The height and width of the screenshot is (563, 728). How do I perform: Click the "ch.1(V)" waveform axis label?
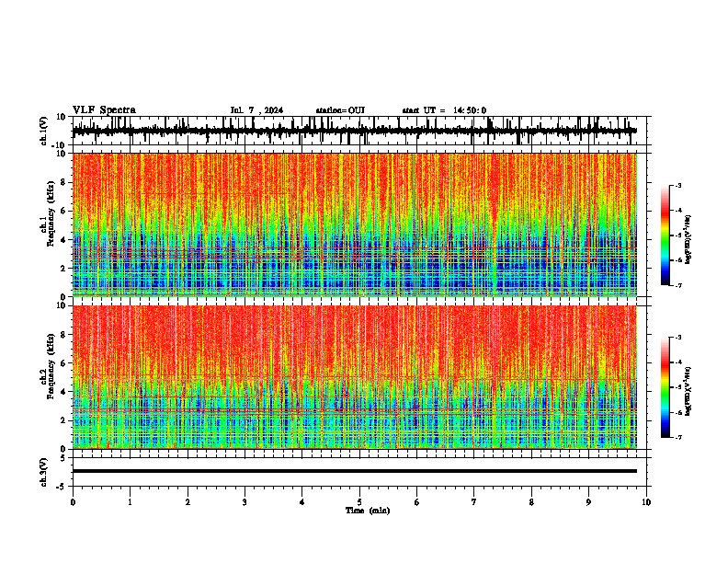tap(44, 131)
